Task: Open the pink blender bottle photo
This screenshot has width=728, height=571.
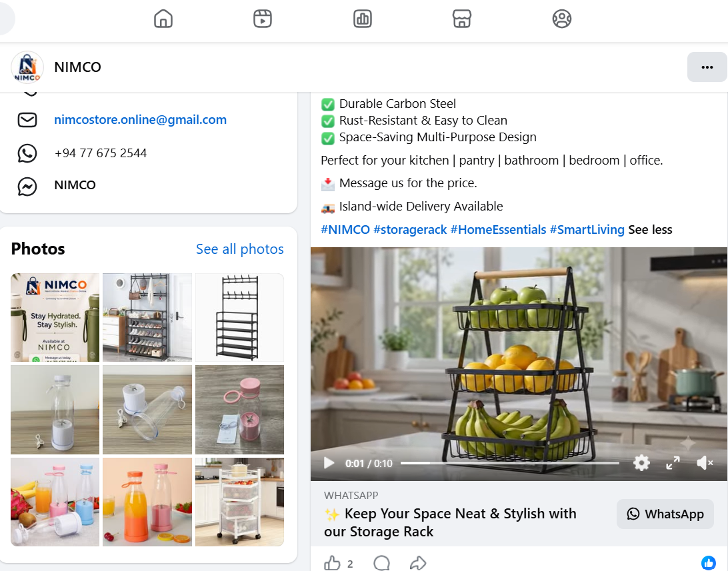Action: (239, 410)
